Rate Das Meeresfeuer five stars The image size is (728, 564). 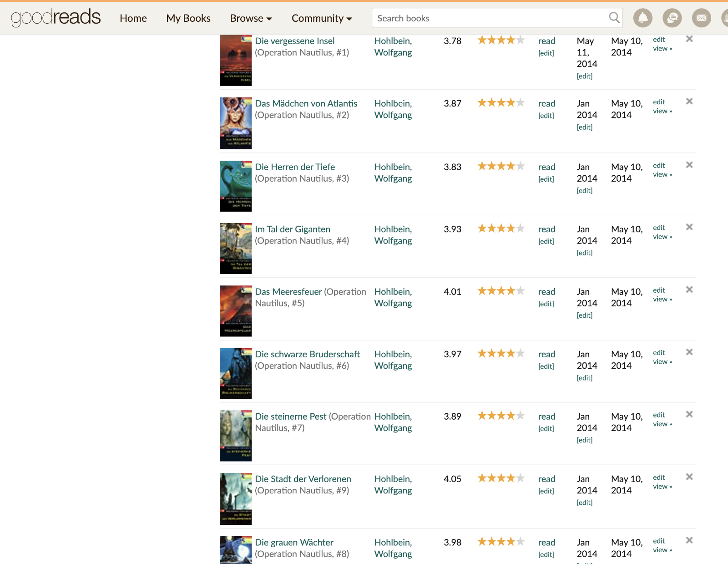tap(521, 291)
